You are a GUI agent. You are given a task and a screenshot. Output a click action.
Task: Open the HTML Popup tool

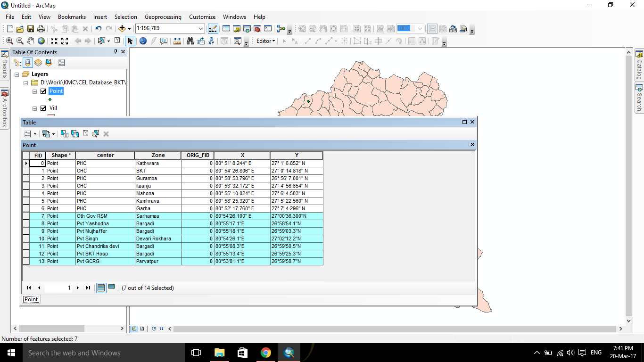tap(164, 41)
